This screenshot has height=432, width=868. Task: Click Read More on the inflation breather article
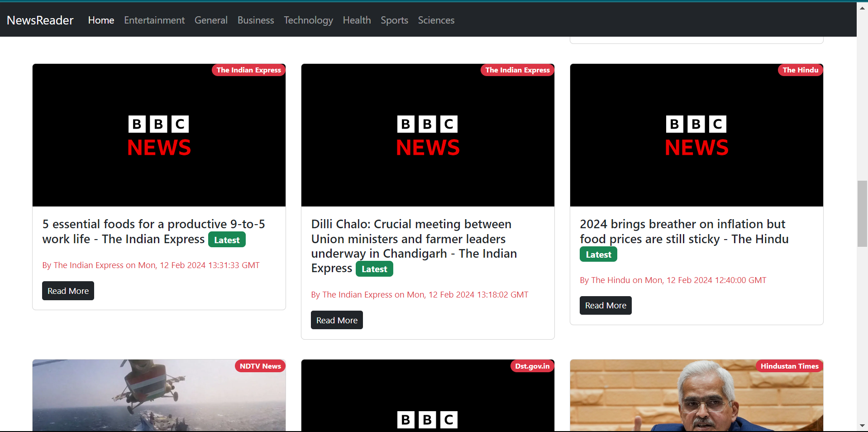605,305
